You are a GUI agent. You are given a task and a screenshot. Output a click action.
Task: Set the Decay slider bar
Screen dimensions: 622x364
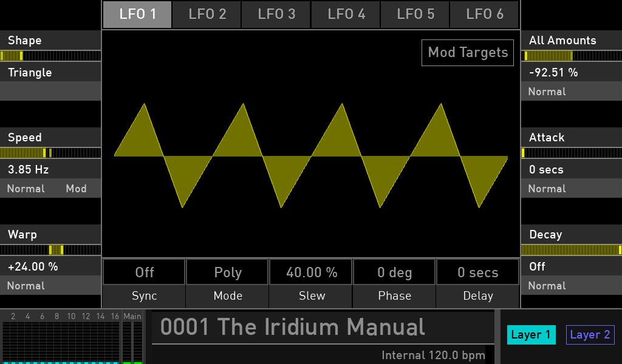click(x=571, y=250)
